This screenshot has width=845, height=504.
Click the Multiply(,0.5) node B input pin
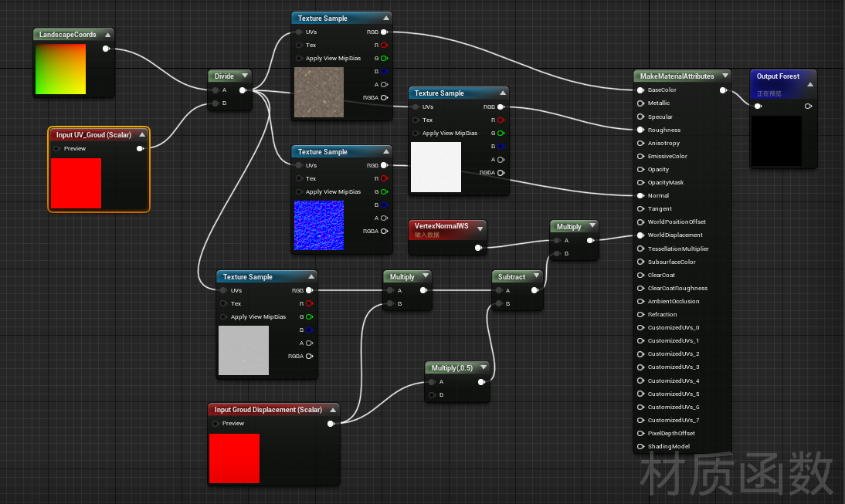[433, 395]
